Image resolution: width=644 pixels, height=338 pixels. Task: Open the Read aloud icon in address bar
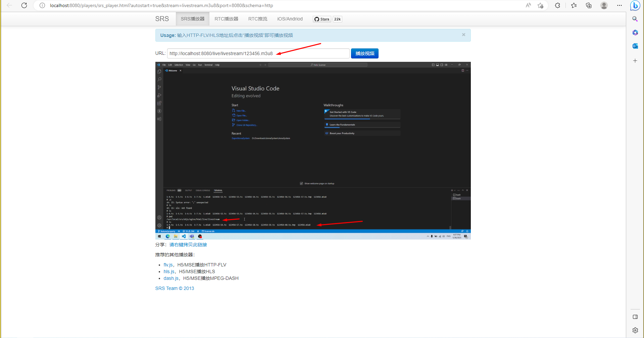click(528, 5)
